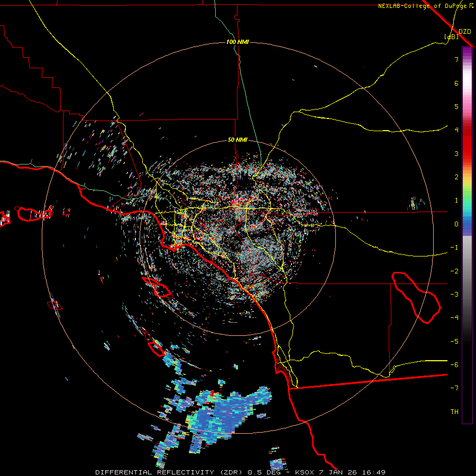Click the 1 dB value on color scale
Viewport: 476px width, 476px height.
(456, 200)
